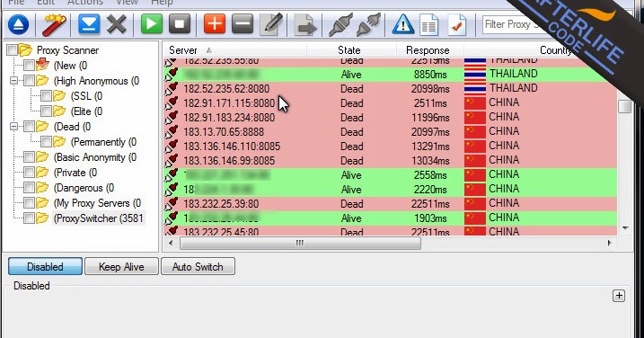The width and height of the screenshot is (644, 338).
Task: Click the vertical scrollbar thumb
Action: (x=625, y=106)
